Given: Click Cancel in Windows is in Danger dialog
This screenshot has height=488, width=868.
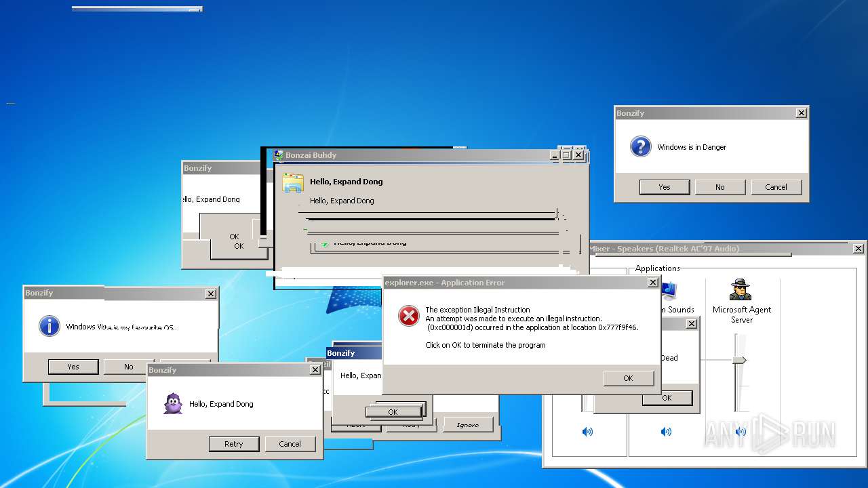Looking at the screenshot, I should [x=776, y=187].
